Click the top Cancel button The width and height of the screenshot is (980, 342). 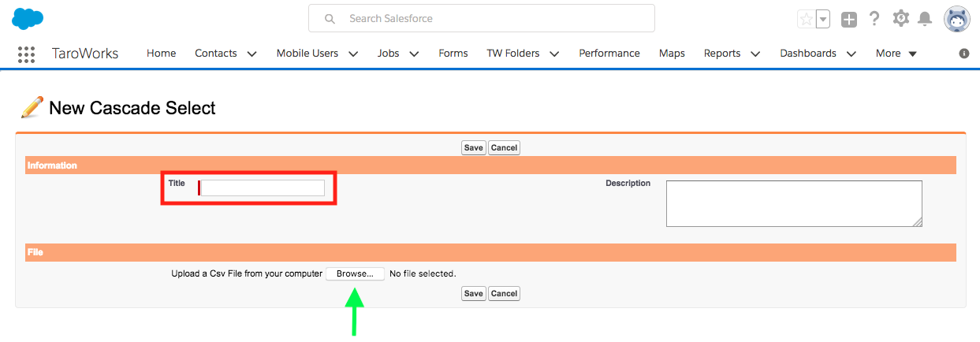pos(504,147)
